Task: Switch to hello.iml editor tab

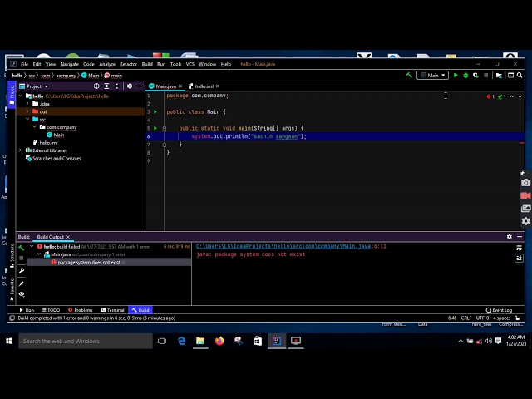Action: (204, 86)
